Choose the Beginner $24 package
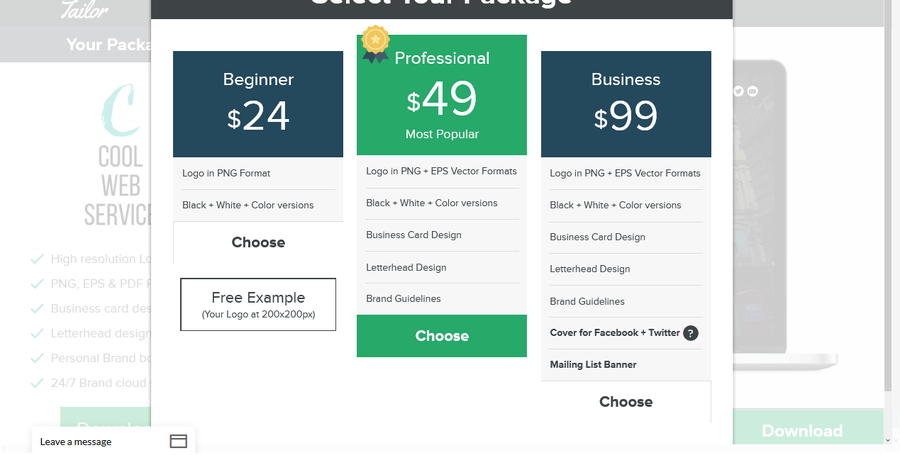 tap(258, 242)
